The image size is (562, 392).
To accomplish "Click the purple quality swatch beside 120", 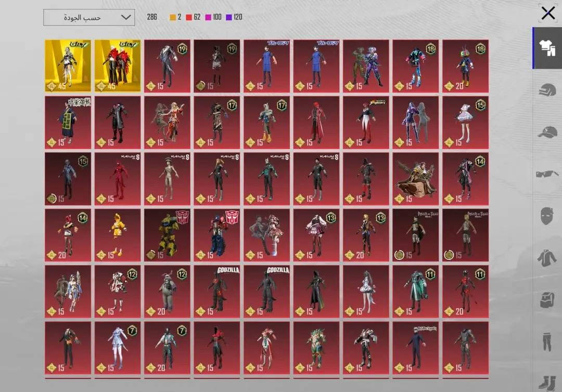I will (x=228, y=17).
